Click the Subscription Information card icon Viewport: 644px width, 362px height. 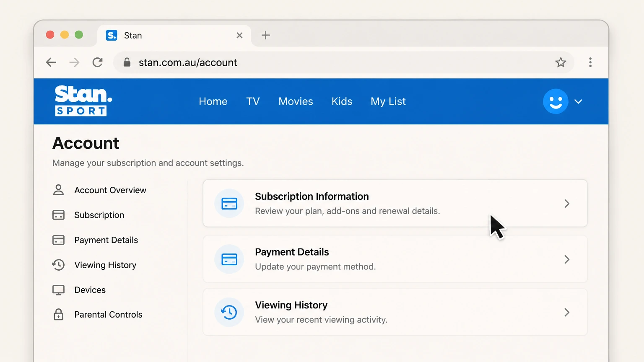[229, 203]
